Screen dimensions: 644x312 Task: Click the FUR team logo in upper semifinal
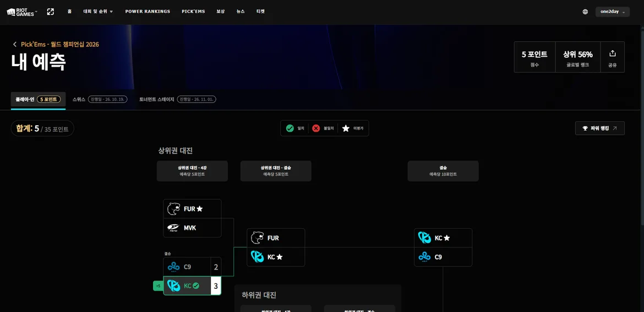(173, 209)
